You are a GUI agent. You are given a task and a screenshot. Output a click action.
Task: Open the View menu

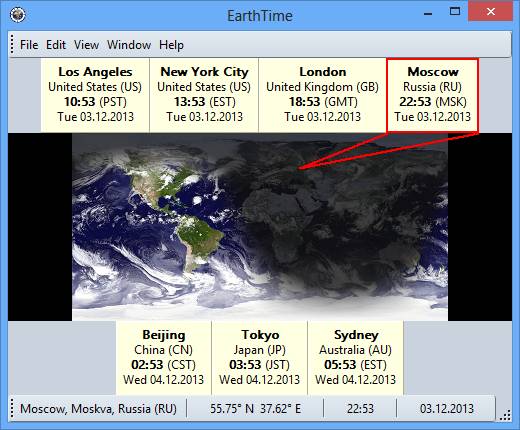click(86, 45)
